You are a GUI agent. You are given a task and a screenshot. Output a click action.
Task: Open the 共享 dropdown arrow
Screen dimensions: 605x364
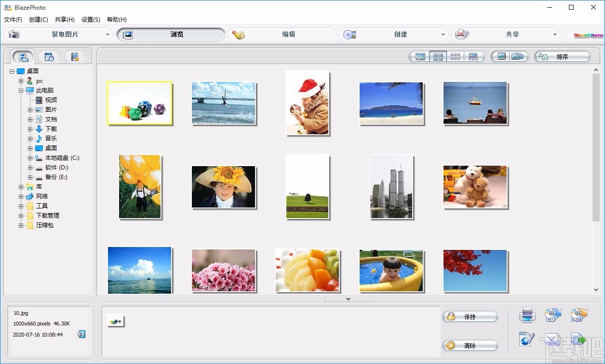555,34
